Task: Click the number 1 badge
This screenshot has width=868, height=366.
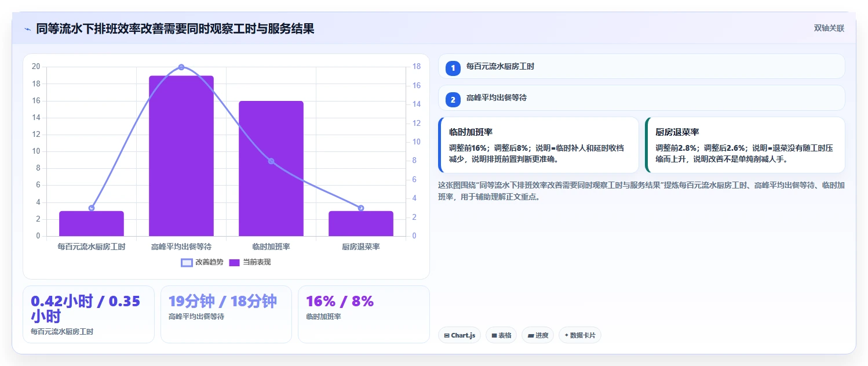Action: point(453,68)
